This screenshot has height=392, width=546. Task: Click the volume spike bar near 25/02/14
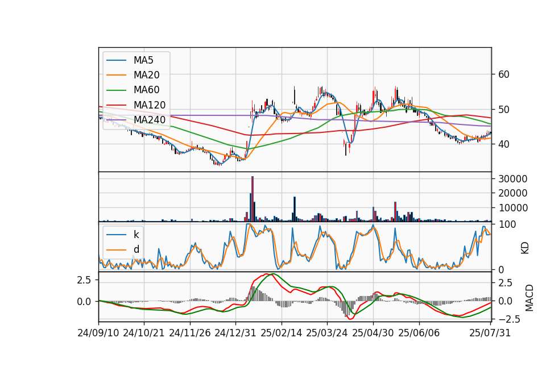coord(295,209)
